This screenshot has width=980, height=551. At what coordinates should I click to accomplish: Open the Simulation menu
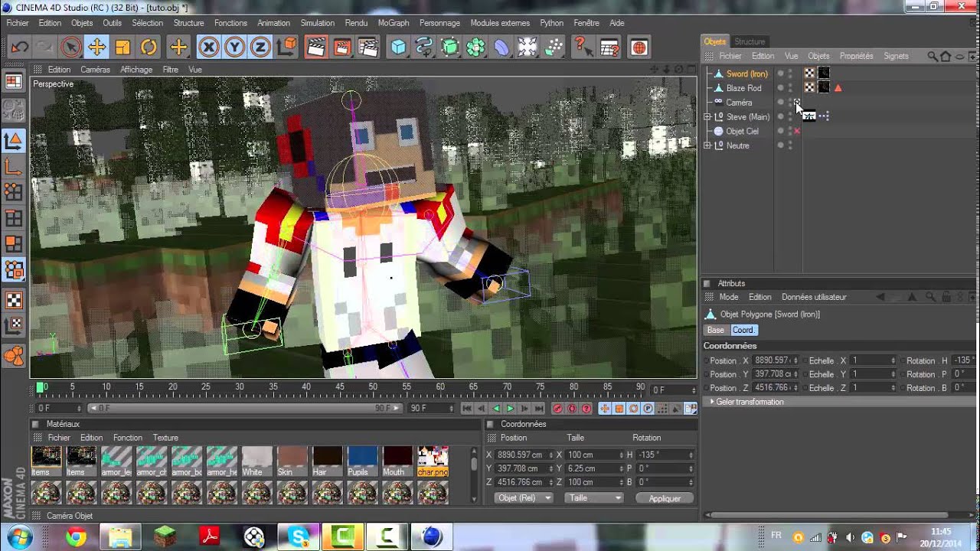pos(317,23)
